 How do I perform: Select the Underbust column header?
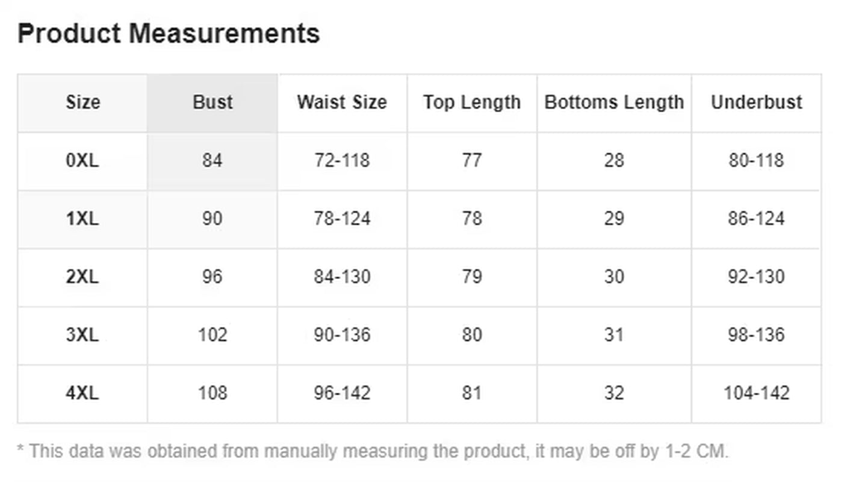[756, 102]
